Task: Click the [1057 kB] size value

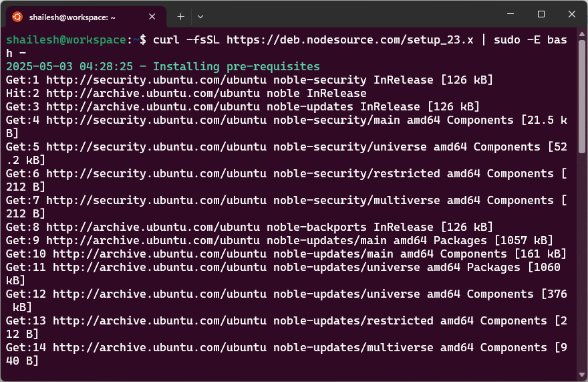Action: click(x=523, y=240)
